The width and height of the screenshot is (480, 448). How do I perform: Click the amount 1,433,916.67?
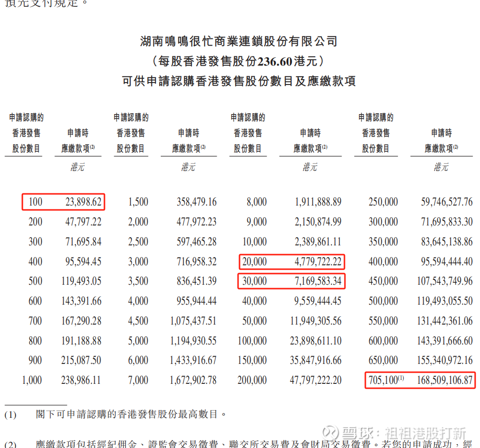(x=193, y=361)
